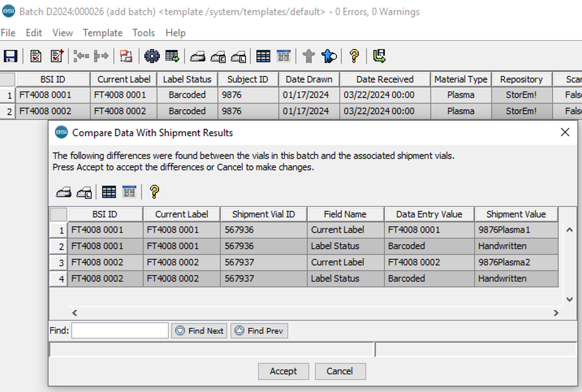The width and height of the screenshot is (582, 392).
Task: Click the yellow question mark in main toolbar
Action: [354, 56]
